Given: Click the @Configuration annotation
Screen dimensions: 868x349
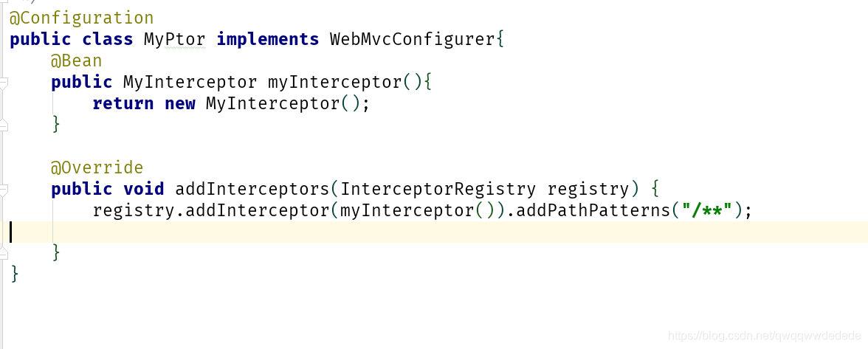Looking at the screenshot, I should click(81, 18).
